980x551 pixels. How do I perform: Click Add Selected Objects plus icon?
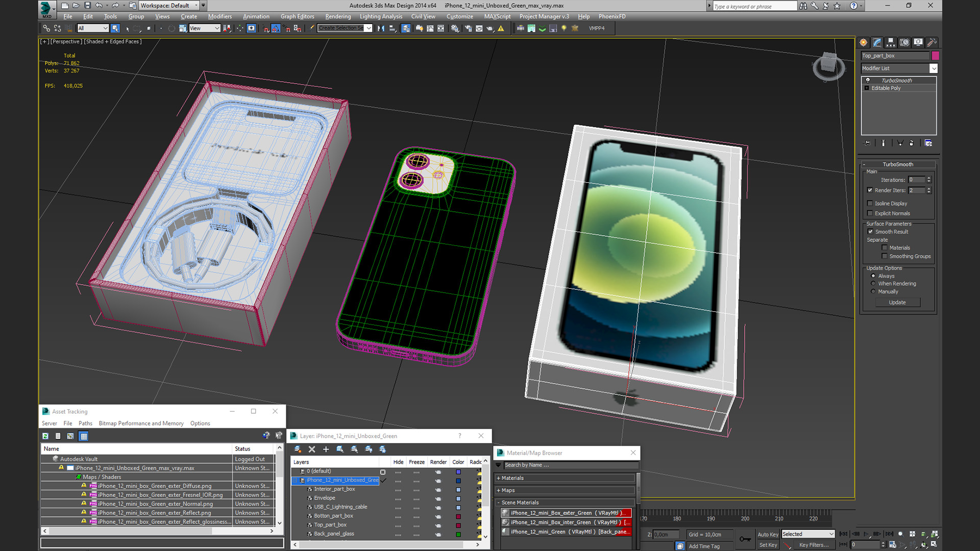tap(326, 449)
